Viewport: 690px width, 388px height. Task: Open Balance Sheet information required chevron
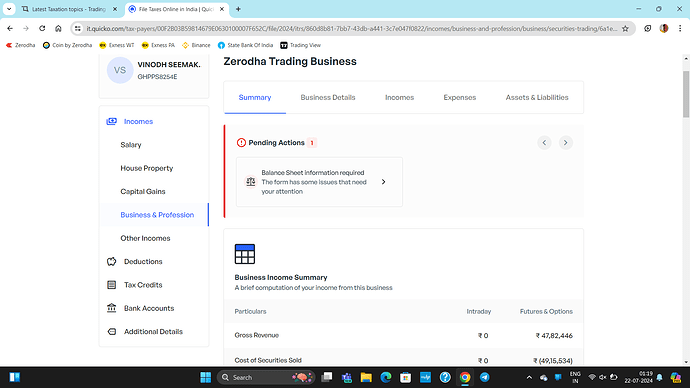point(383,182)
